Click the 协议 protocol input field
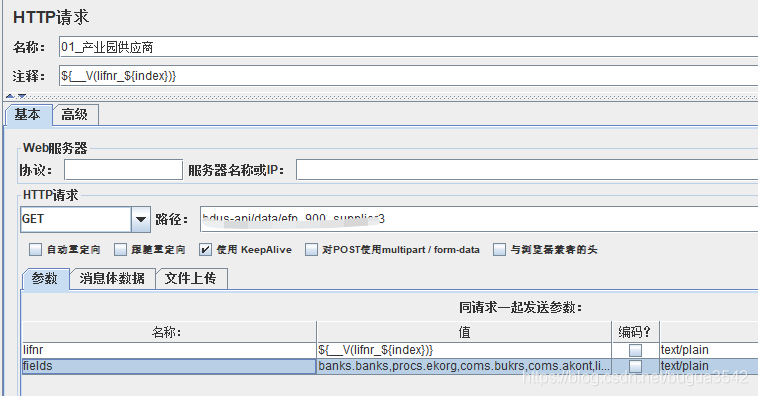Image resolution: width=758 pixels, height=396 pixels. pos(123,170)
